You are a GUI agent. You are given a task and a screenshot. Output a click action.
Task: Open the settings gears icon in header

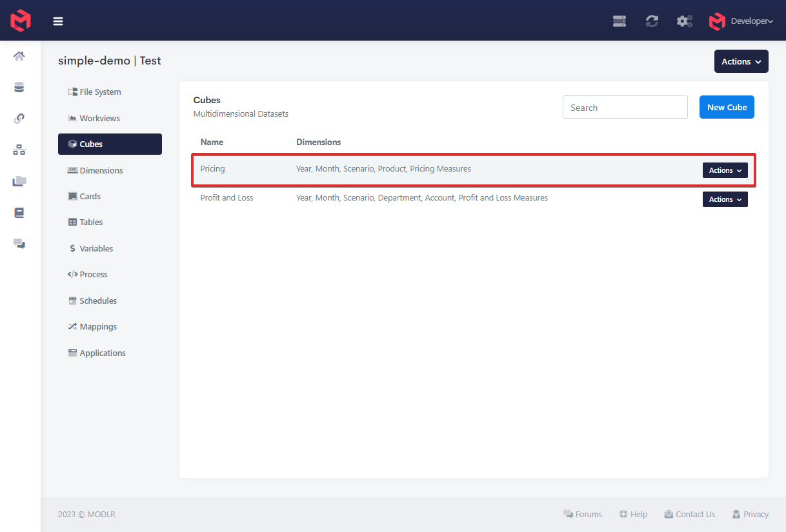(684, 21)
